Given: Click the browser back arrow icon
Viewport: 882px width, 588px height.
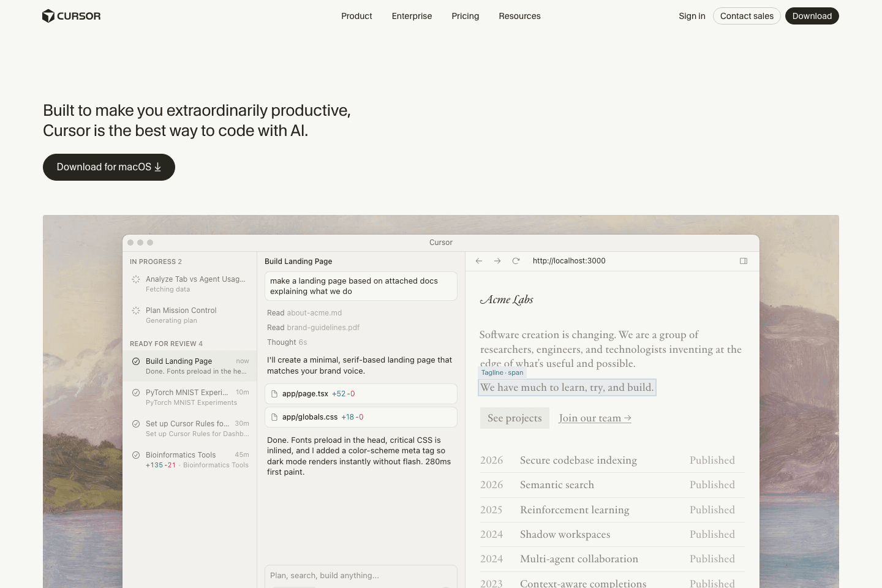Looking at the screenshot, I should point(479,261).
